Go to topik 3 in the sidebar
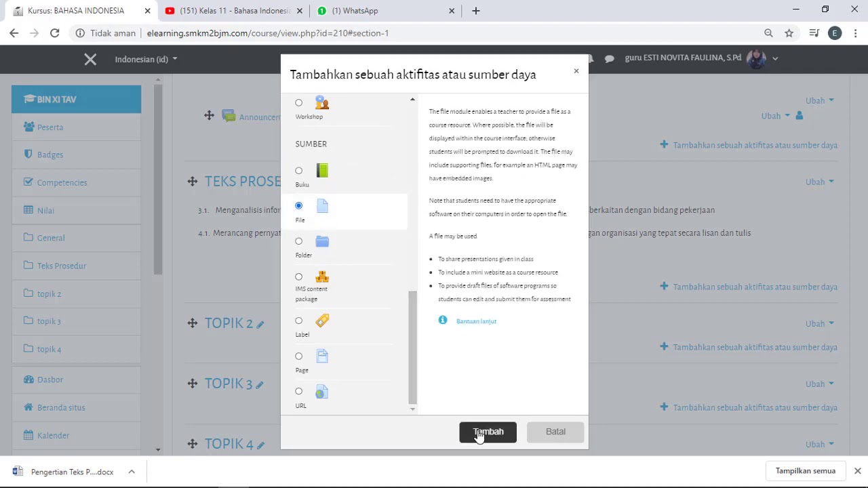The height and width of the screenshot is (488, 868). click(76, 321)
